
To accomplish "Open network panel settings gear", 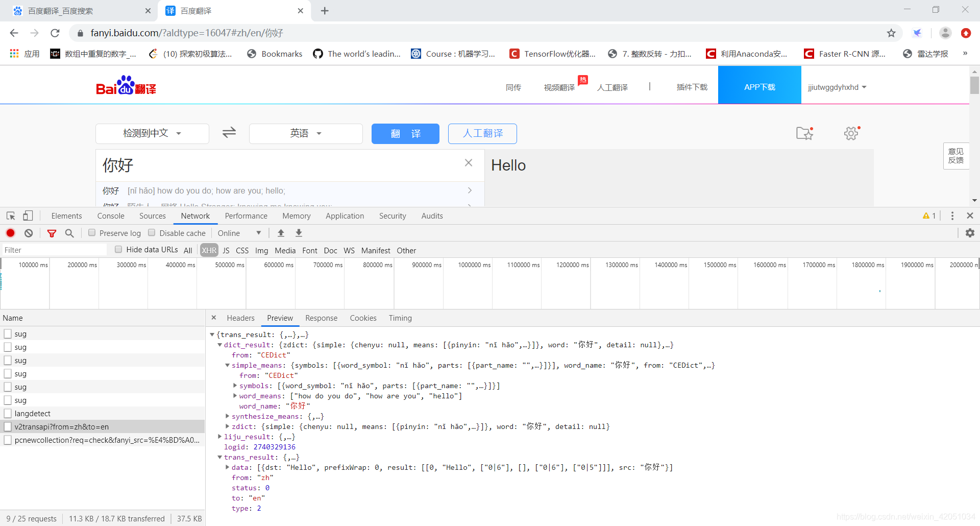I will [970, 233].
